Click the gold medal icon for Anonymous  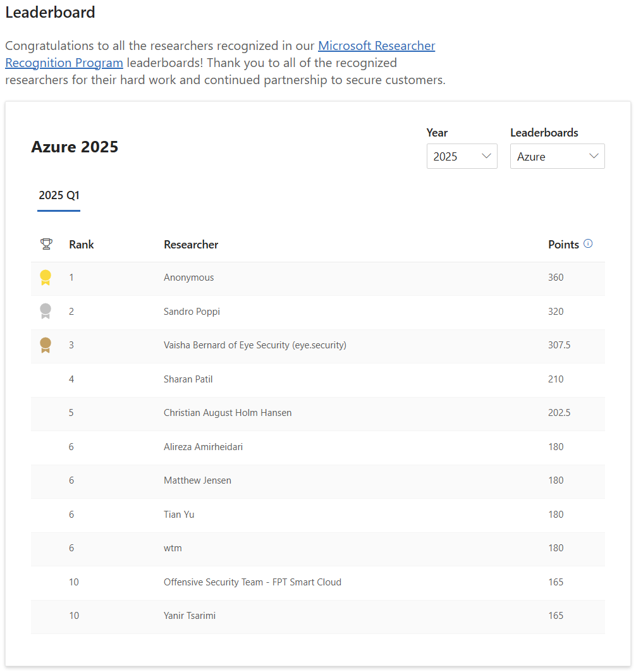(x=46, y=278)
